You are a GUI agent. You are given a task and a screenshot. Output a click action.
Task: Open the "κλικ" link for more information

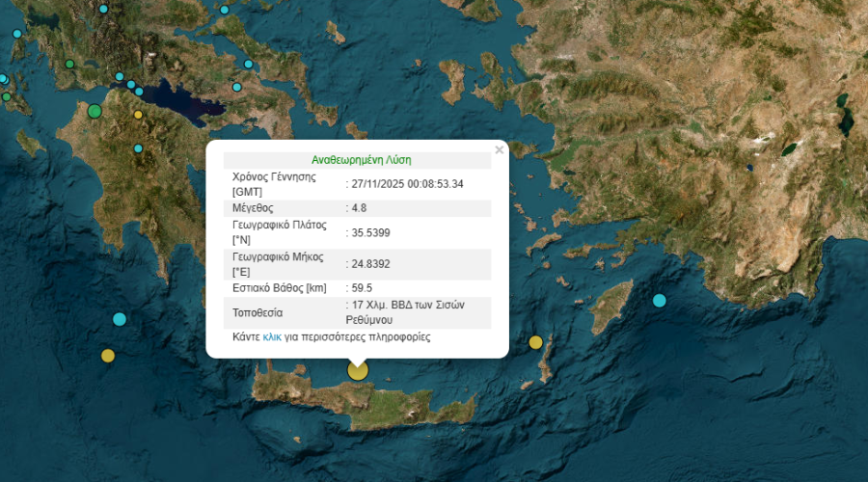point(272,337)
